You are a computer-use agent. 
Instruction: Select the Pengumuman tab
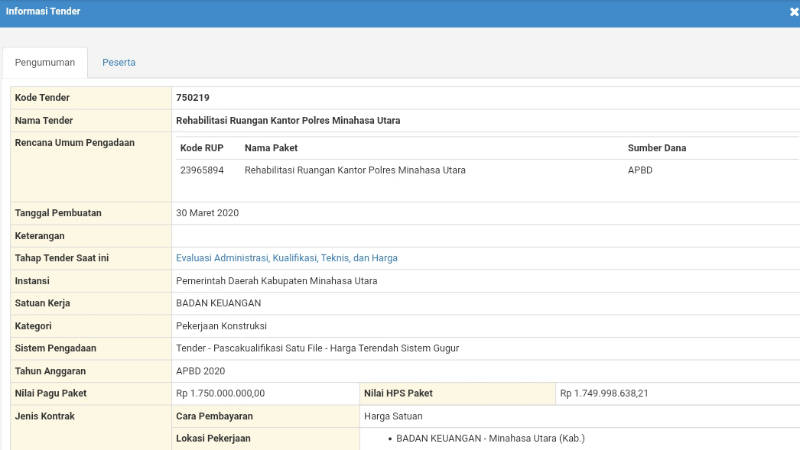(45, 62)
